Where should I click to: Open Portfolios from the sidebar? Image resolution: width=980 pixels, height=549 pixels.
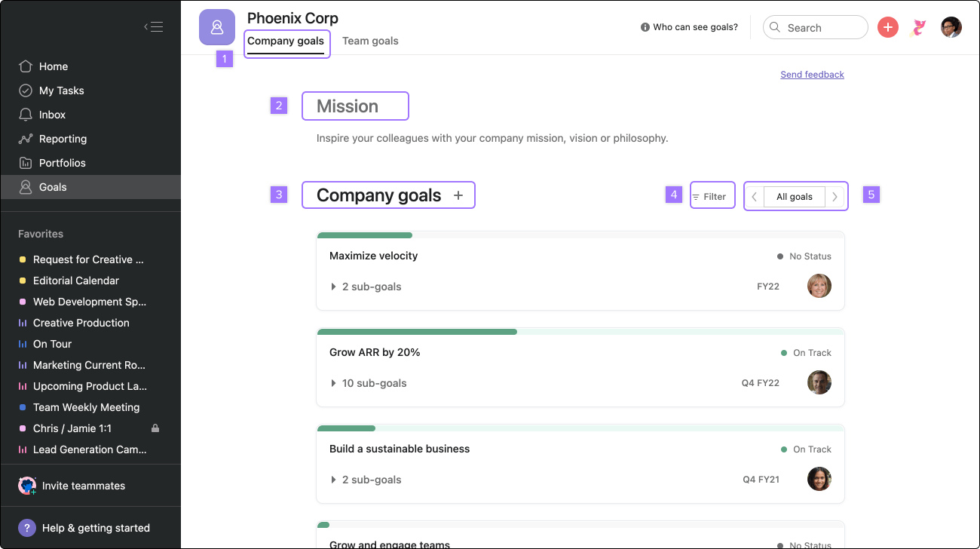pos(62,163)
